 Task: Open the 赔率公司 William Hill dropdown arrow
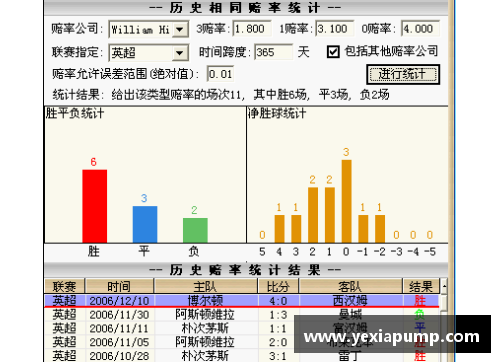pos(180,30)
